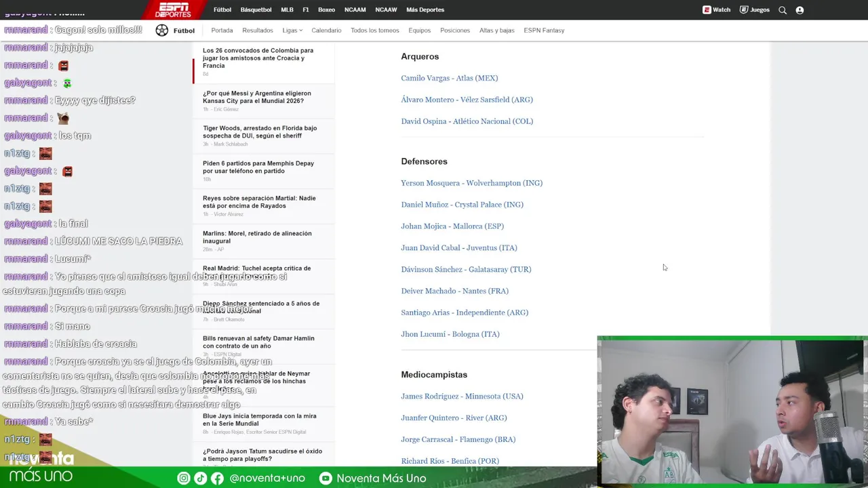Click the Mediocampistas section heading

pyautogui.click(x=434, y=374)
